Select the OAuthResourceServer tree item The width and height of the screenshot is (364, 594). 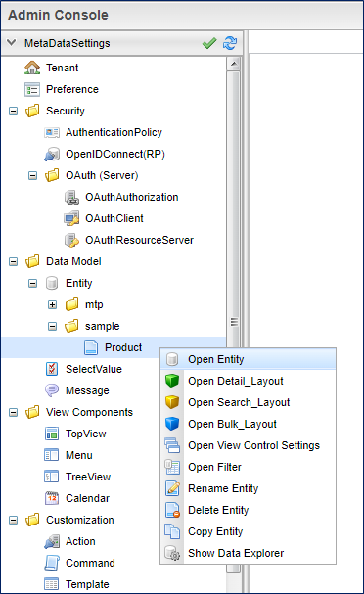[x=139, y=240]
